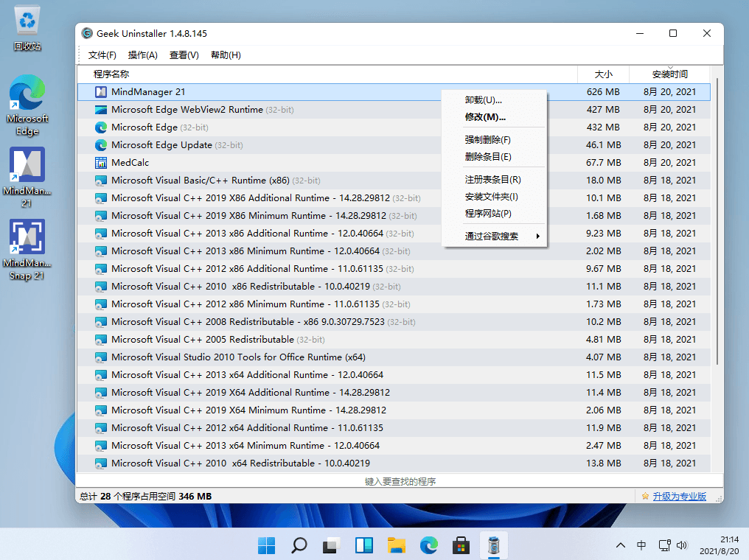Click the Microsoft Edge WebView2 Runtime icon
The width and height of the screenshot is (749, 560).
(101, 110)
